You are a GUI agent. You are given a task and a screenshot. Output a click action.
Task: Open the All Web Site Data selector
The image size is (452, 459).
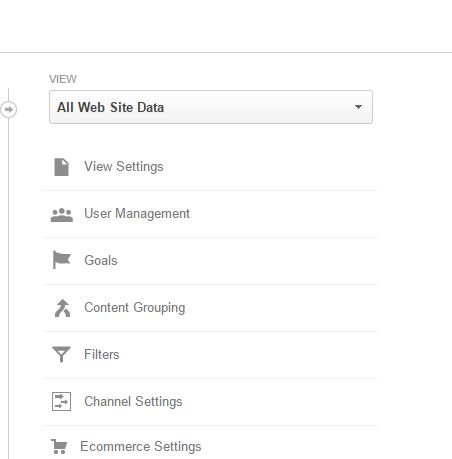tap(211, 107)
